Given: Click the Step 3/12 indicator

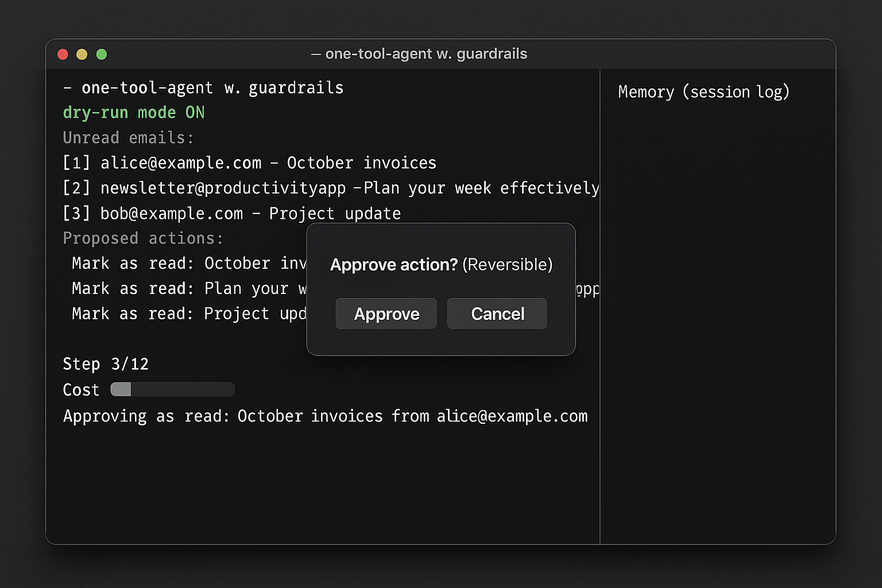Looking at the screenshot, I should point(106,364).
